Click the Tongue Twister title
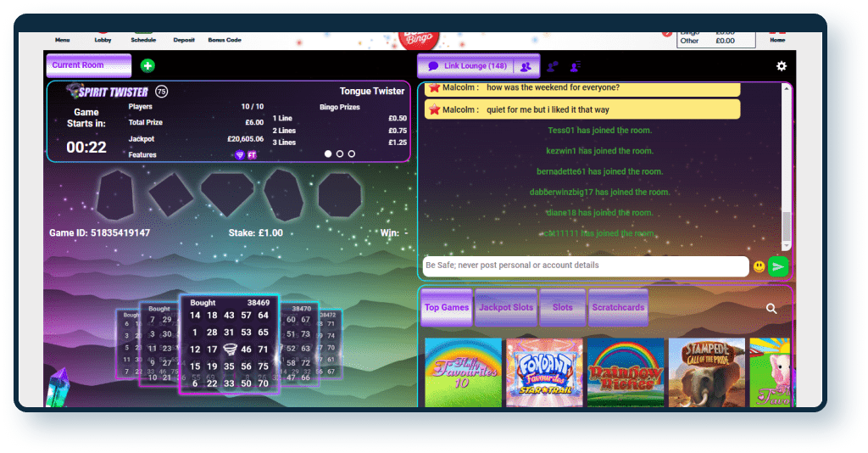Viewport: 868px width, 453px height. (372, 92)
